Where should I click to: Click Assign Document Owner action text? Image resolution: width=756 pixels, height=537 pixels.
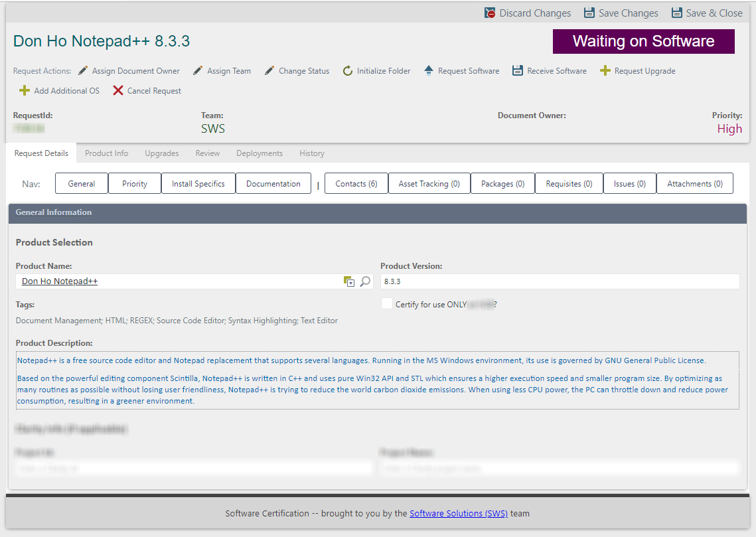click(x=136, y=71)
